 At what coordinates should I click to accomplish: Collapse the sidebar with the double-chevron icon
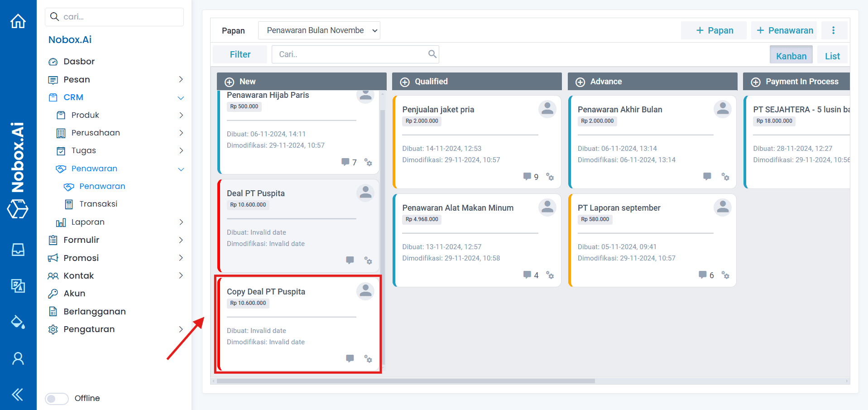point(18,394)
